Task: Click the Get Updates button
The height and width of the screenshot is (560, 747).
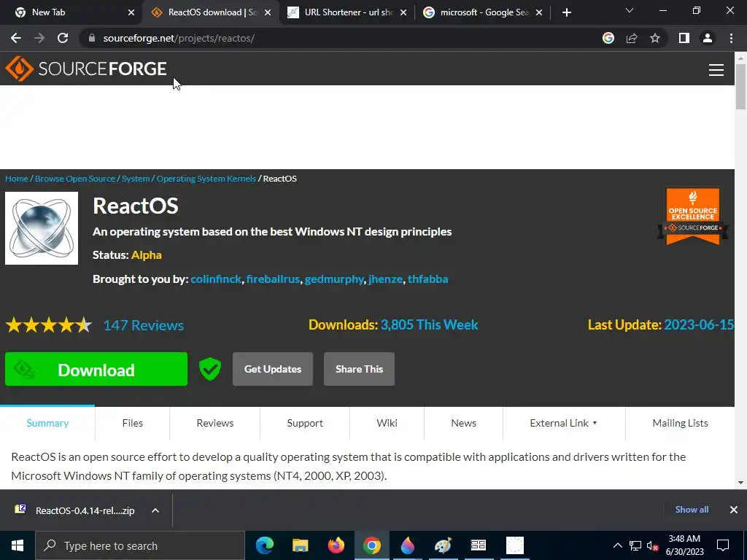Action: tap(273, 369)
